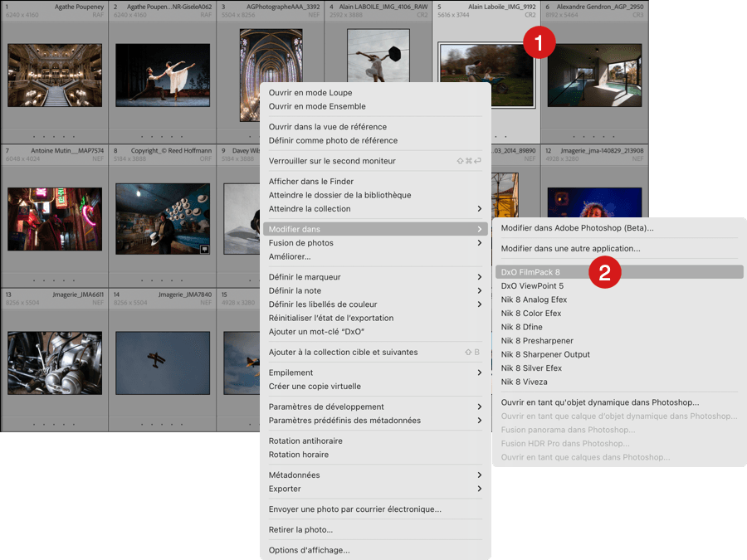Choose Modifier dans Adobe Photoshop (Beta)
This screenshot has height=560, width=747.
pos(577,228)
